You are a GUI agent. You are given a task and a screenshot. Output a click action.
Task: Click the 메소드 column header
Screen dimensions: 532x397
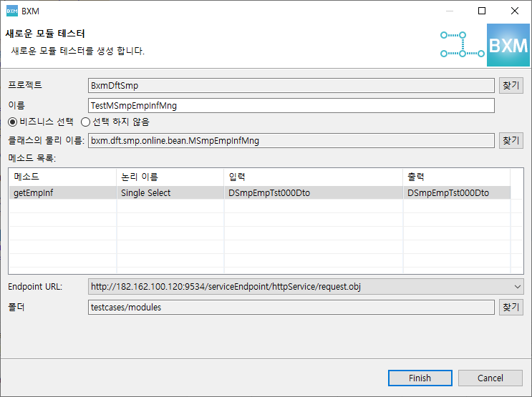pyautogui.click(x=62, y=177)
